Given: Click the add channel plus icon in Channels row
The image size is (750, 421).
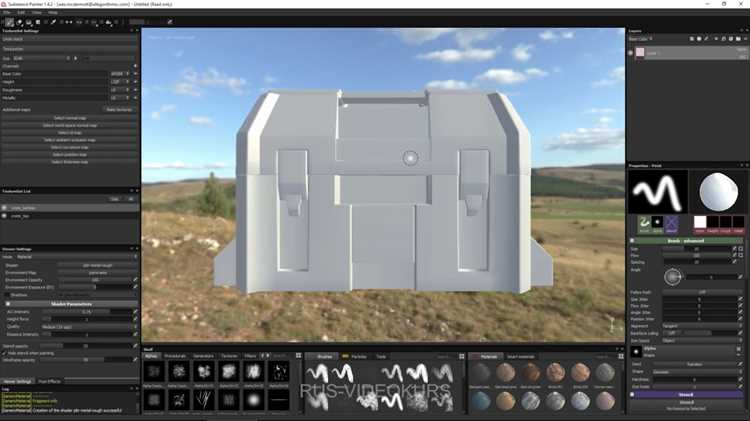Looking at the screenshot, I should coord(135,66).
